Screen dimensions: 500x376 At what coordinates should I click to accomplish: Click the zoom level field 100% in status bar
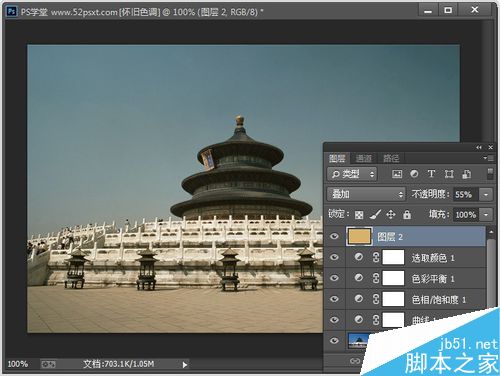[18, 364]
